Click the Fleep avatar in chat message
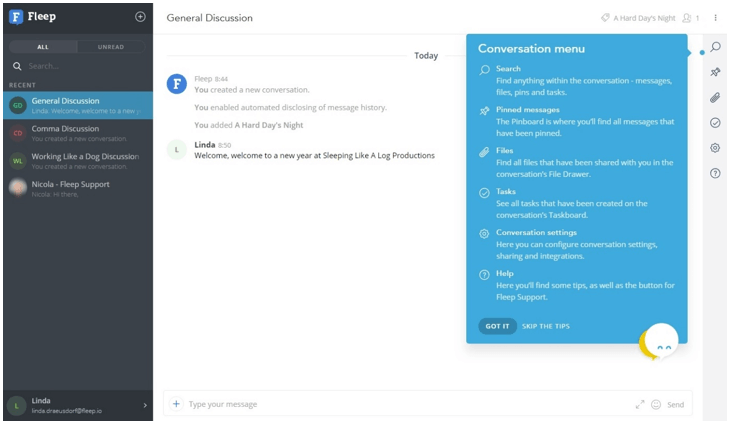The height and width of the screenshot is (426, 732). pos(177,84)
